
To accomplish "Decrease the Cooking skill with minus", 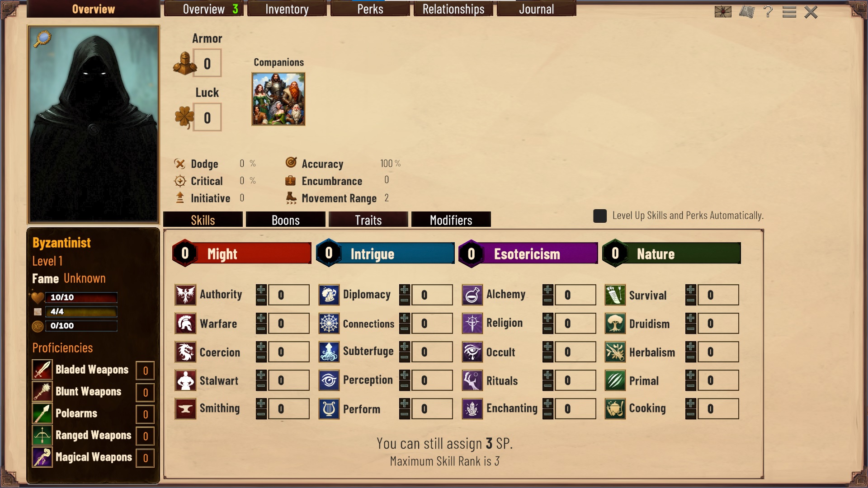I will click(690, 414).
